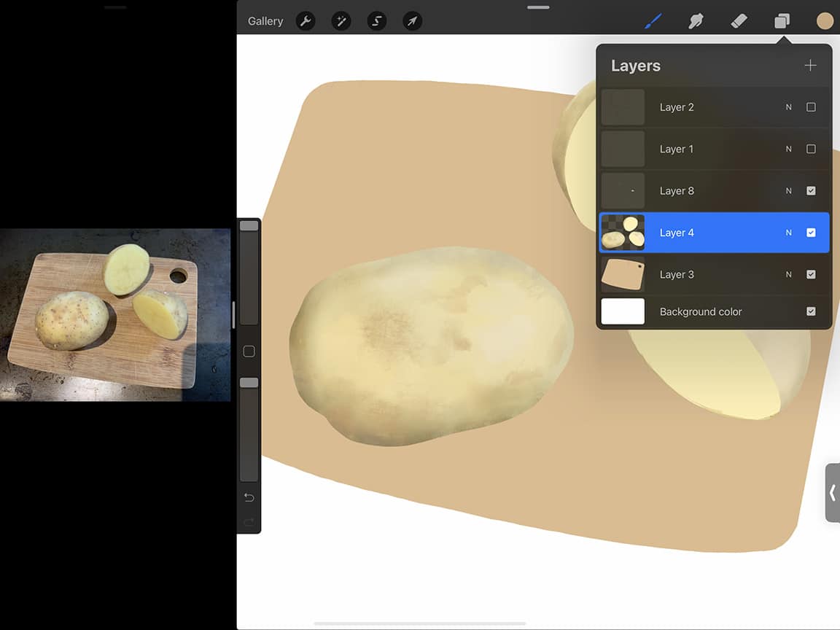Switch to the Eraser tool
This screenshot has width=840, height=630.
739,20
